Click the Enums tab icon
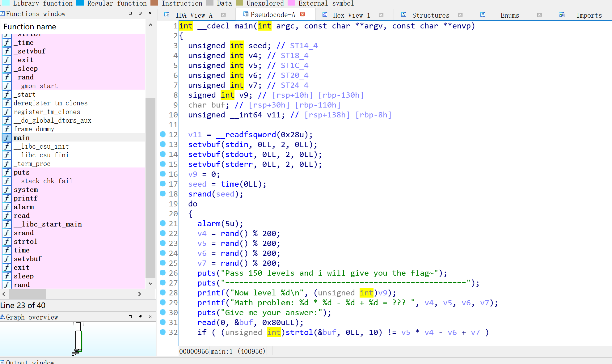 [483, 15]
